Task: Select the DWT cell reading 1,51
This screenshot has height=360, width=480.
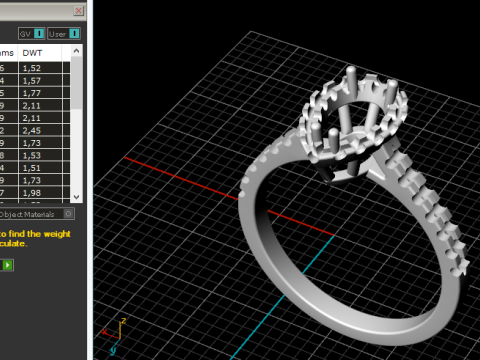Action: coord(40,168)
